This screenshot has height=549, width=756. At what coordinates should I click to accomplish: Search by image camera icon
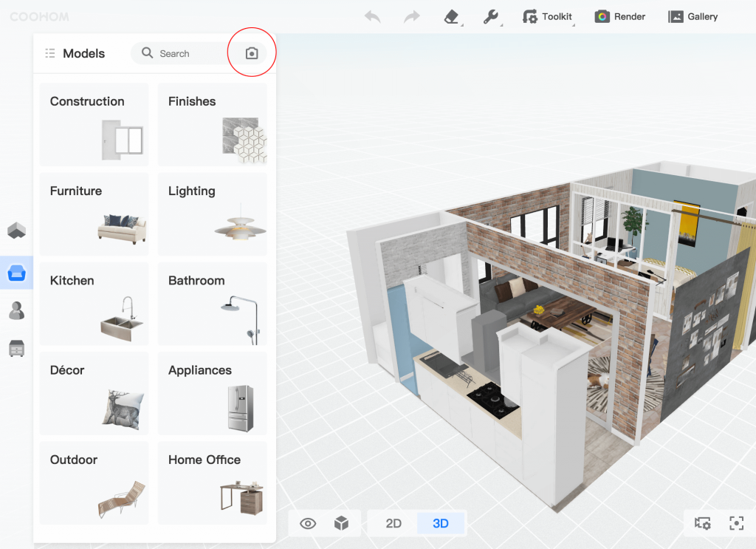pyautogui.click(x=252, y=53)
